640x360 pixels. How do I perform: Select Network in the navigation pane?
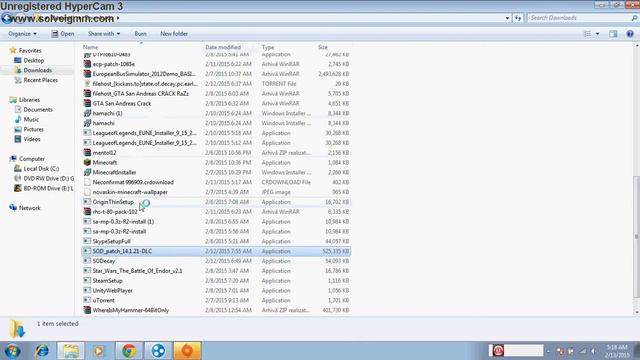29,208
